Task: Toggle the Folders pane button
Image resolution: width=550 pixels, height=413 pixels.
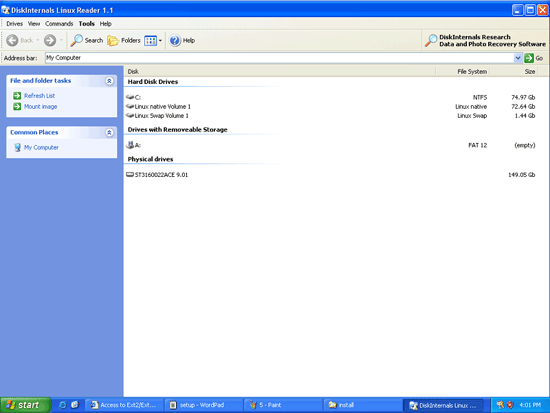Action: 124,40
